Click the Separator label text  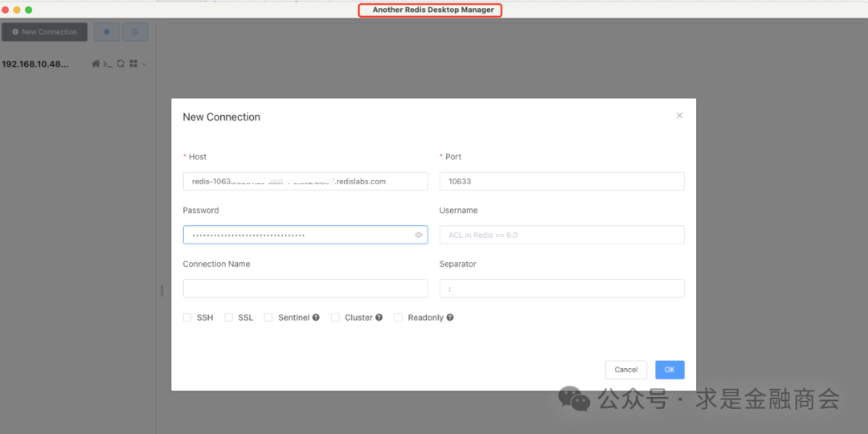(458, 264)
